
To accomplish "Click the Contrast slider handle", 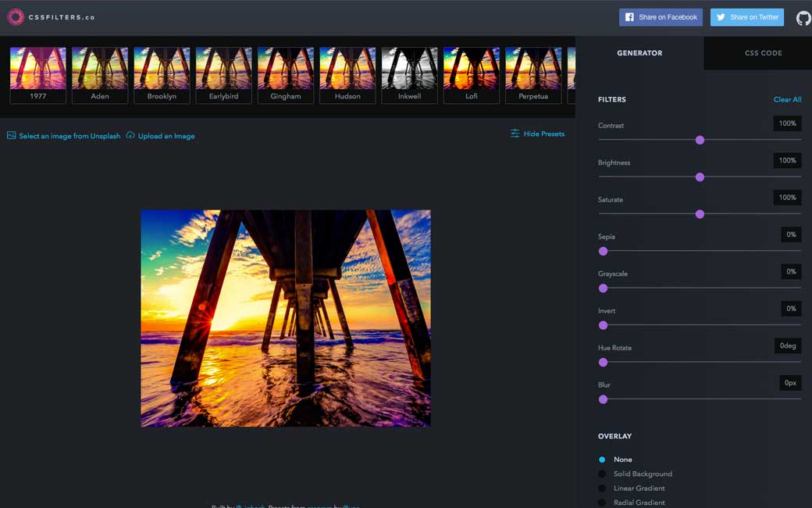I will [x=700, y=140].
